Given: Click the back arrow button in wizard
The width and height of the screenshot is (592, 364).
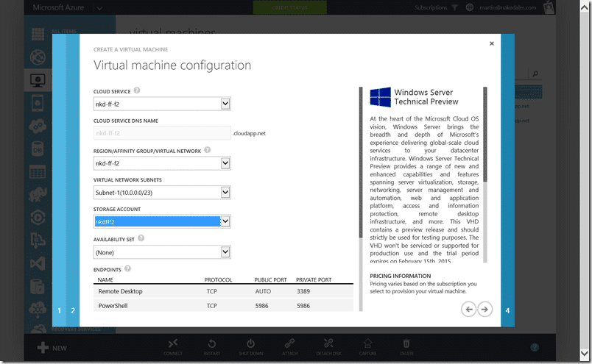Looking at the screenshot, I should click(468, 310).
